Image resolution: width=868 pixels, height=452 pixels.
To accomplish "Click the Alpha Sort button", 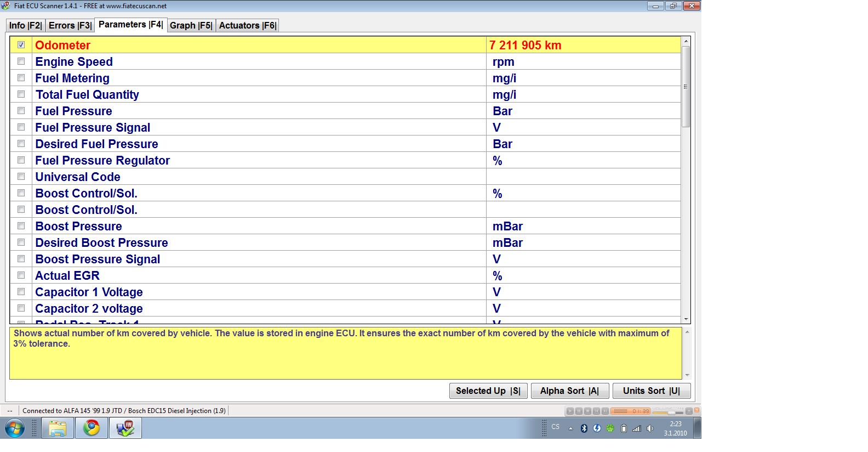I will (569, 391).
